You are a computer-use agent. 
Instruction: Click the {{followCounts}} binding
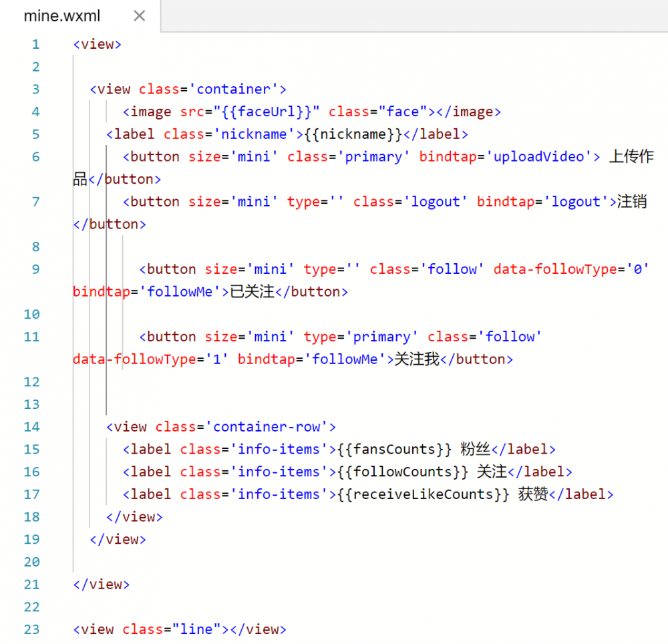[403, 472]
